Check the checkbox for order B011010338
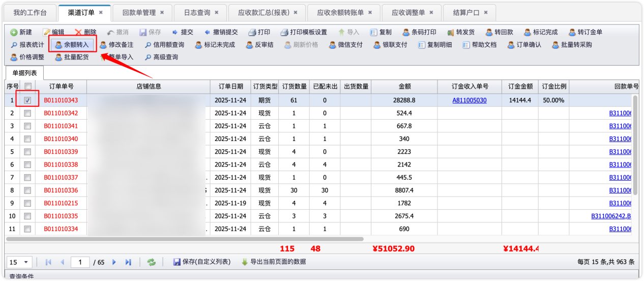 click(27, 164)
